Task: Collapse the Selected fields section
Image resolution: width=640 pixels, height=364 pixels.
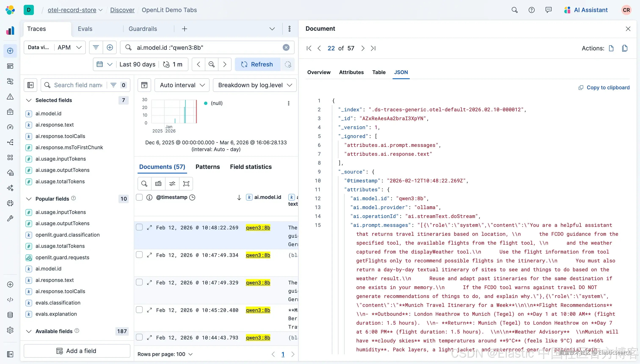Action: click(x=29, y=100)
